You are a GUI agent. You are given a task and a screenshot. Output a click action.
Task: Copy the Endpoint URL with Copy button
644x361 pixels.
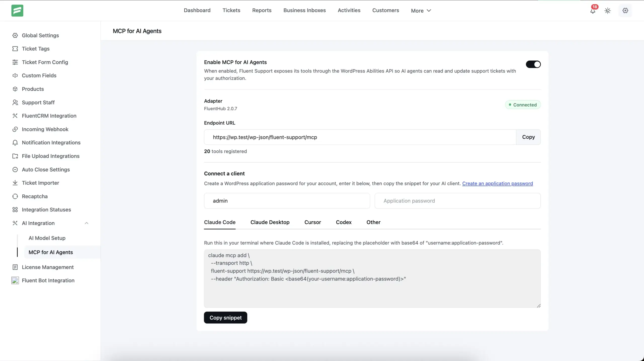point(528,137)
